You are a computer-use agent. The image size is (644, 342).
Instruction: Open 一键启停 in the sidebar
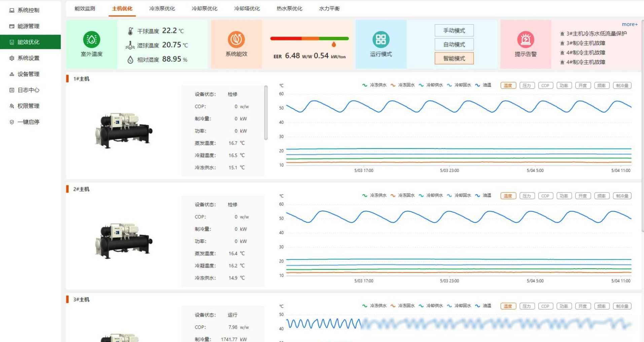click(x=29, y=122)
